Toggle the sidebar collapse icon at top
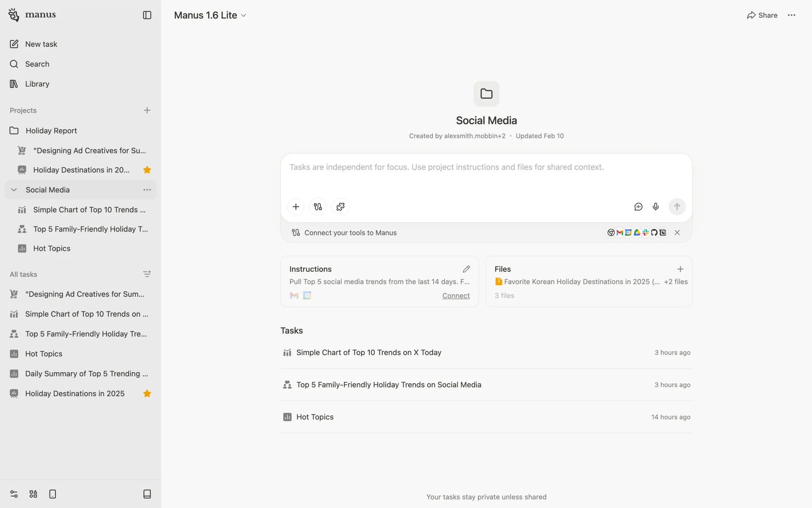This screenshot has height=508, width=812. point(147,15)
